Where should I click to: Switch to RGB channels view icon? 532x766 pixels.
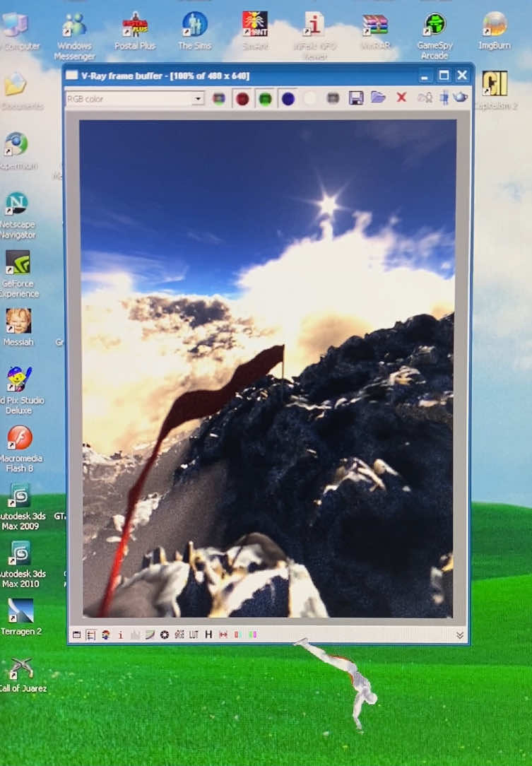tap(219, 99)
